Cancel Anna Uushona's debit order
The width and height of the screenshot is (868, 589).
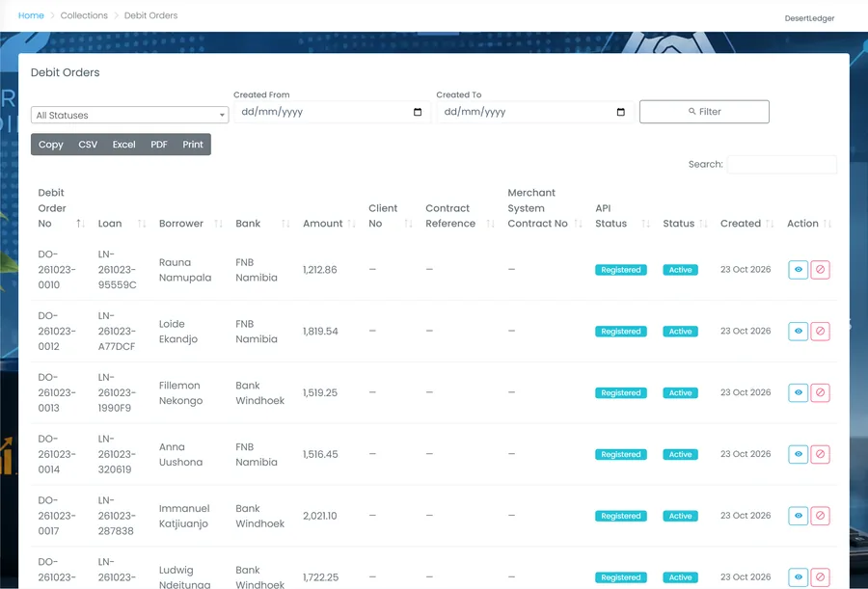(x=820, y=454)
